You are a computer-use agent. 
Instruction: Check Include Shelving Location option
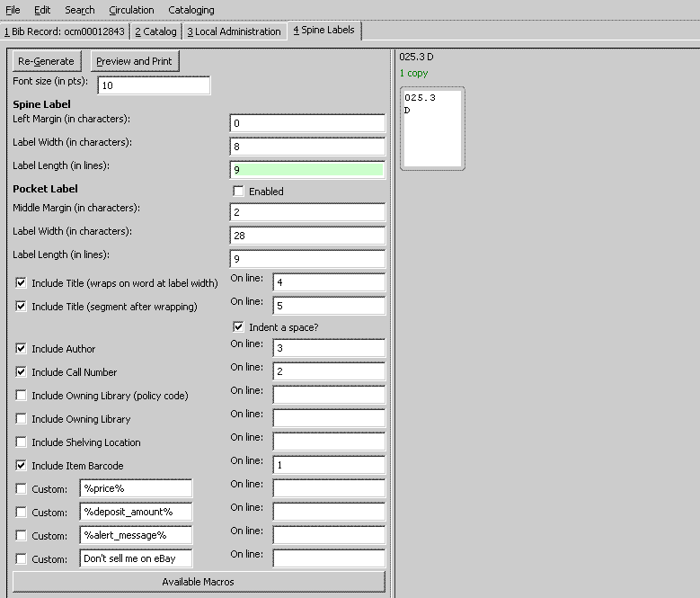(x=22, y=442)
